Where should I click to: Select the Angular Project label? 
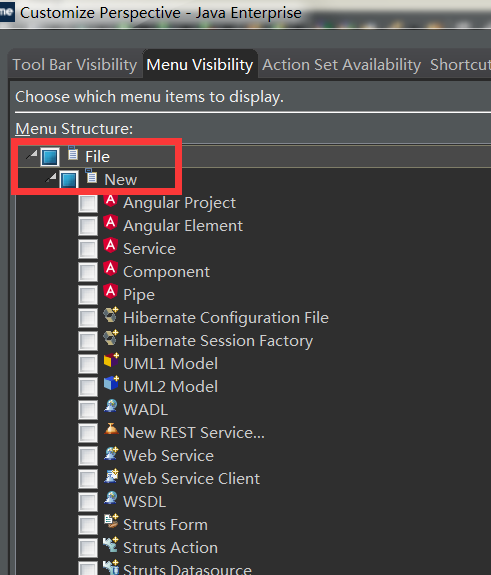pos(179,203)
